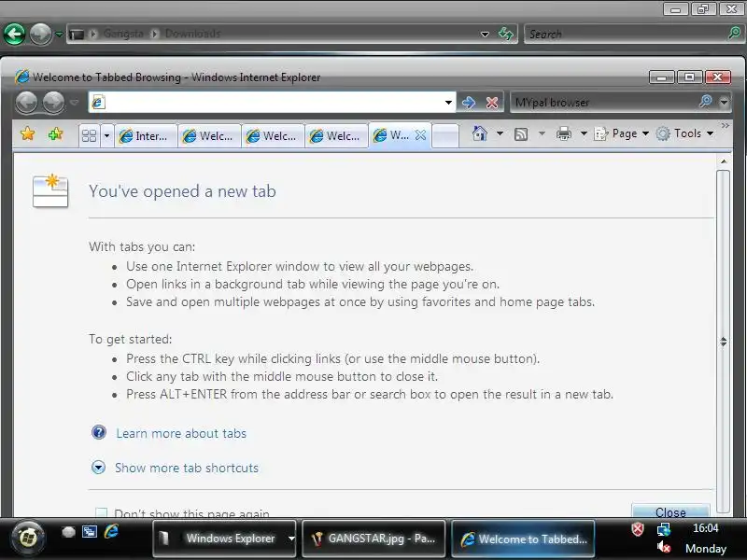Click the IE Back button
Image resolution: width=747 pixels, height=560 pixels.
[x=27, y=102]
